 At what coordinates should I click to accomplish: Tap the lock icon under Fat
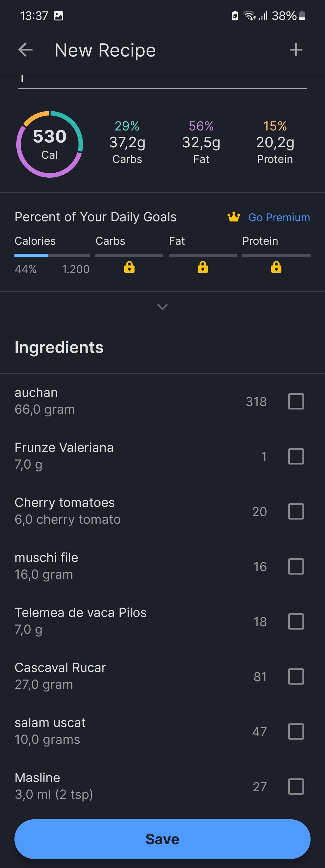pos(203,267)
